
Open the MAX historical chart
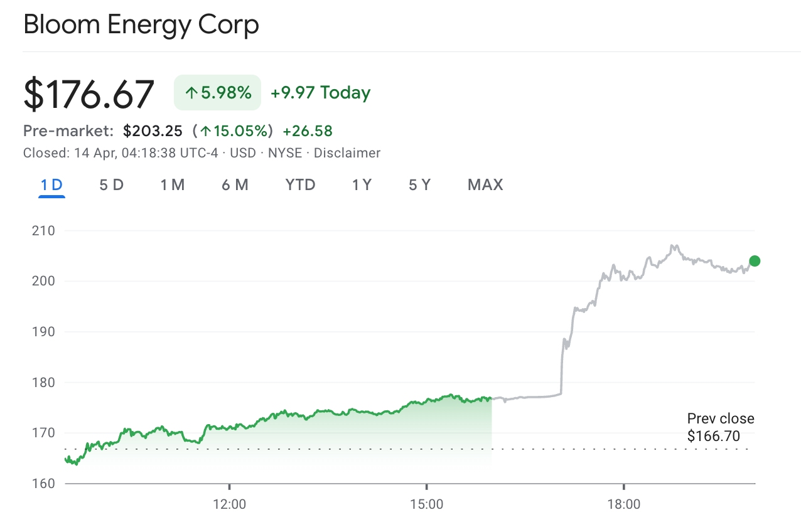tap(485, 184)
